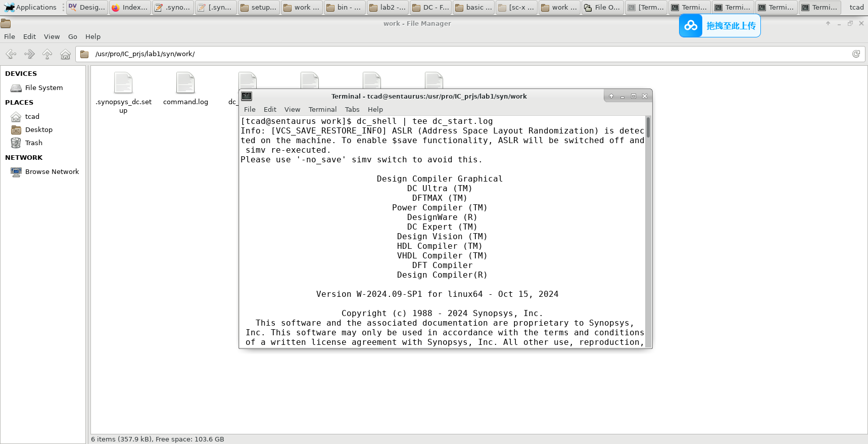
Task: Open View menu in Terminal window
Action: (292, 109)
